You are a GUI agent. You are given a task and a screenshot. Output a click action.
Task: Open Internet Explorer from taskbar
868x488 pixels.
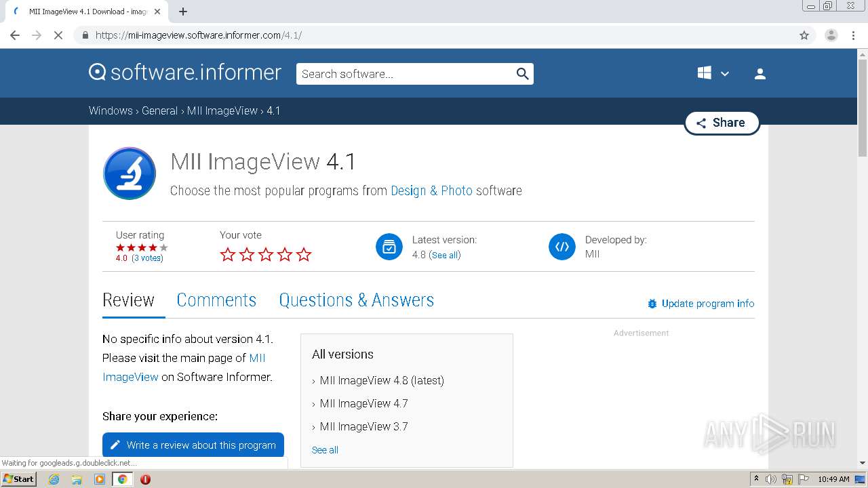tap(54, 479)
